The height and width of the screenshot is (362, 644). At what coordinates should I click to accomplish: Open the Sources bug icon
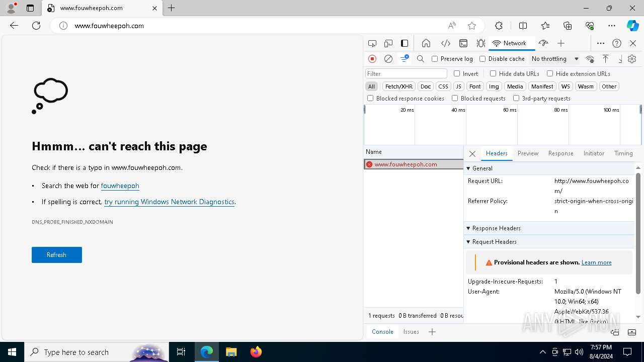click(480, 43)
